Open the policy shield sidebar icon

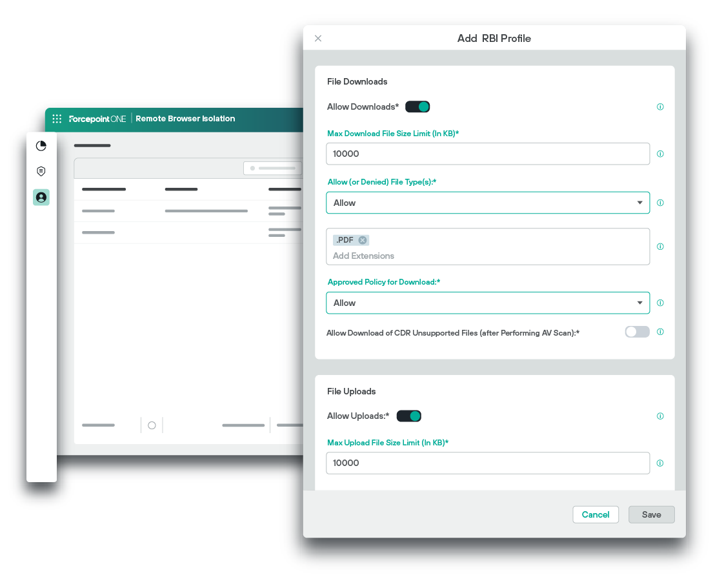41,171
